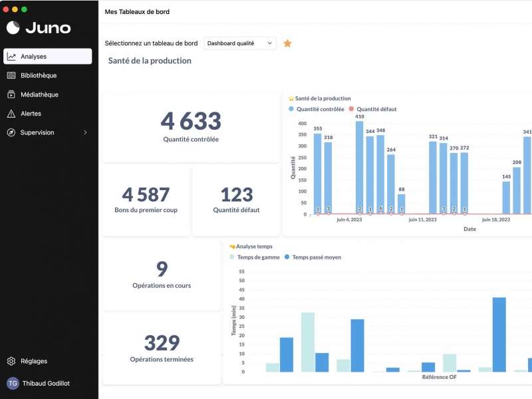532x399 pixels.
Task: Toggle Temps de gamme legend series
Action: [x=255, y=257]
